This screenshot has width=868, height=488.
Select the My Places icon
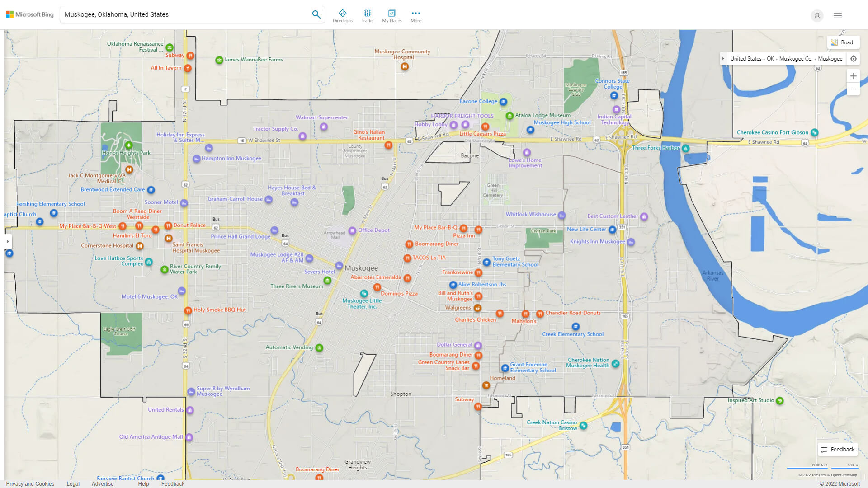coord(392,14)
